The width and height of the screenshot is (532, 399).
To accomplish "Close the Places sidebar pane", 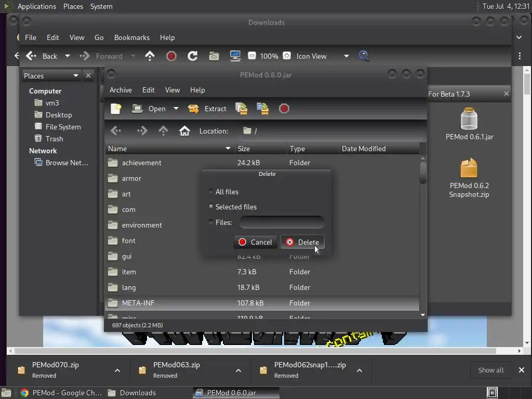I will coord(88,75).
